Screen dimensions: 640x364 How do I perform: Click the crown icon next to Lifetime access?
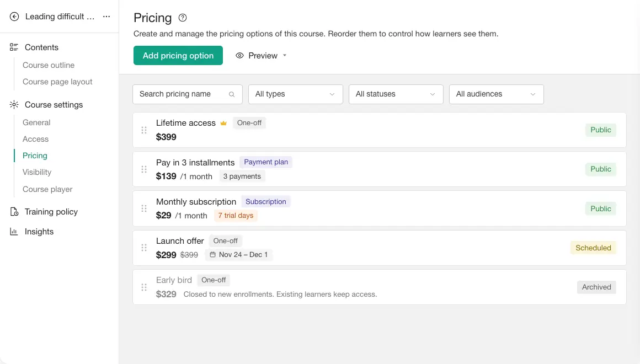pyautogui.click(x=223, y=123)
